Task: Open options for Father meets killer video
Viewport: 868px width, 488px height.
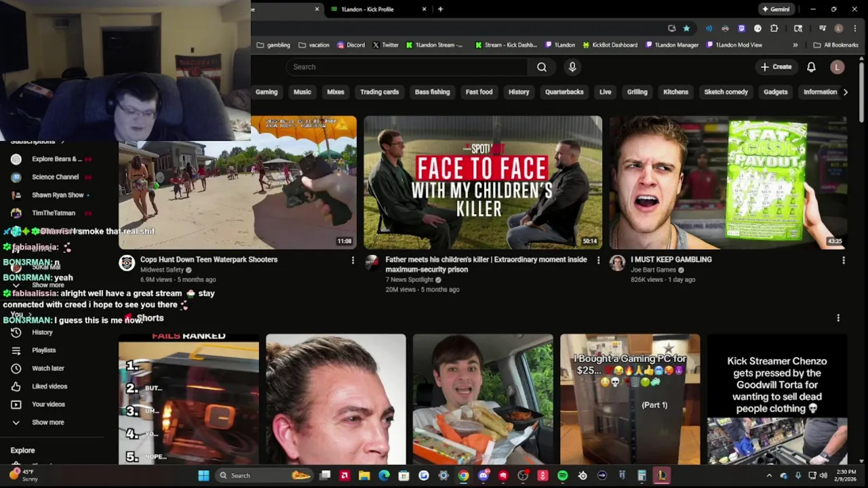Action: click(598, 260)
